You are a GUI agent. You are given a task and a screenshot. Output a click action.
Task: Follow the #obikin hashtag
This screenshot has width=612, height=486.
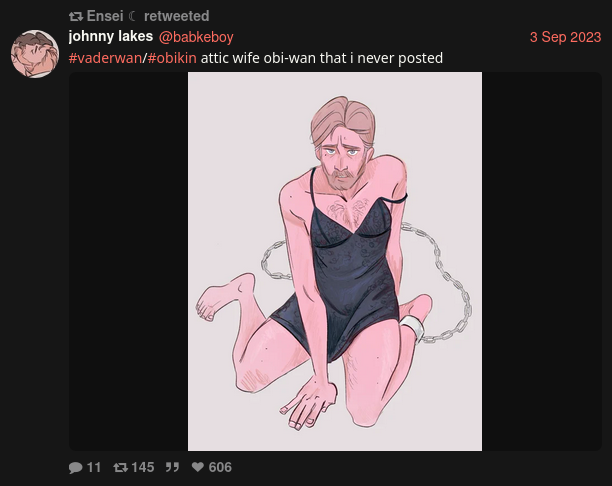click(172, 58)
